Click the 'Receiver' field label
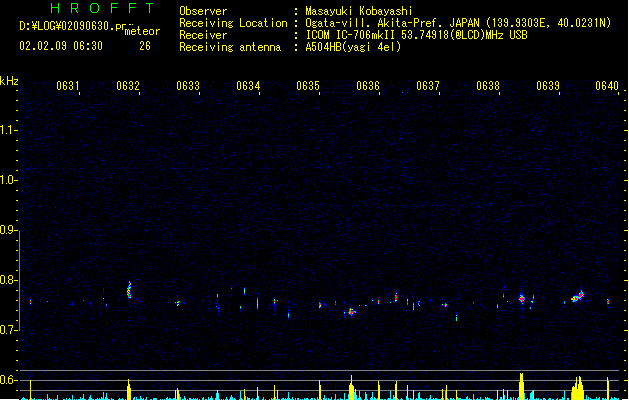 click(203, 35)
